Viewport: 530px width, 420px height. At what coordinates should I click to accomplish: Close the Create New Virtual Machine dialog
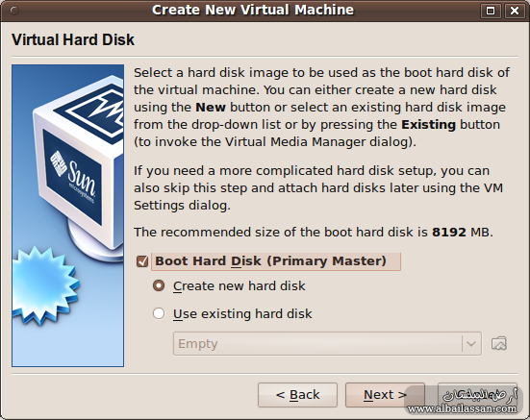515,11
